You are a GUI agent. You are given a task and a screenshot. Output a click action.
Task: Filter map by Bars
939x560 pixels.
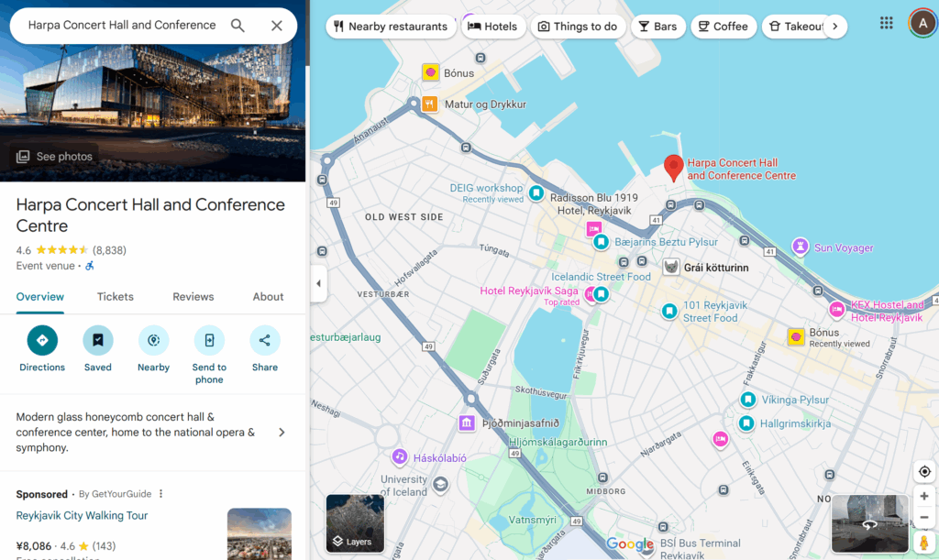tap(658, 27)
